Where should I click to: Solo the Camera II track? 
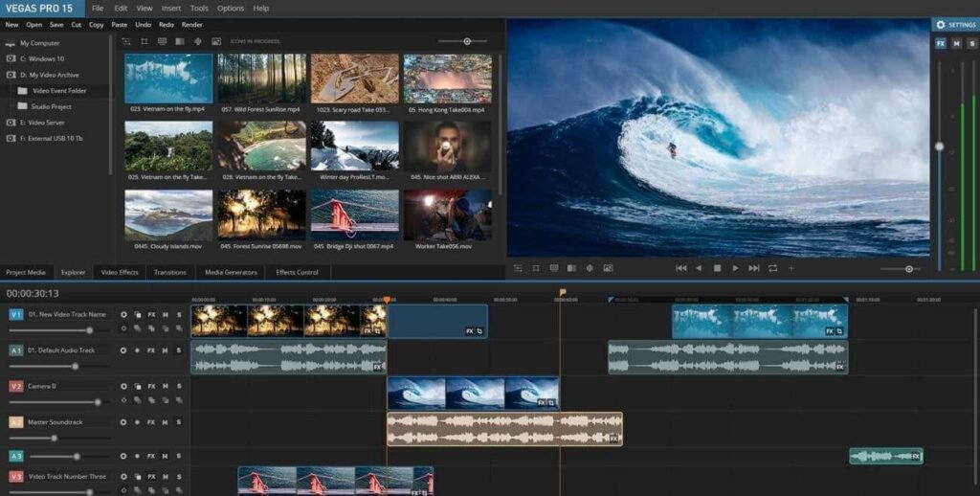[179, 387]
